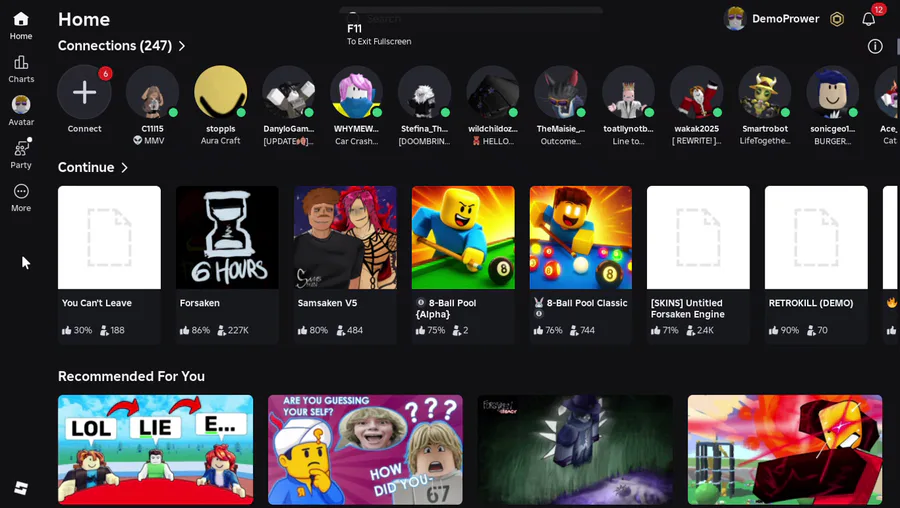Click 'BURGER...' under sonicgeo1...
This screenshot has height=508, width=900.
[832, 141]
